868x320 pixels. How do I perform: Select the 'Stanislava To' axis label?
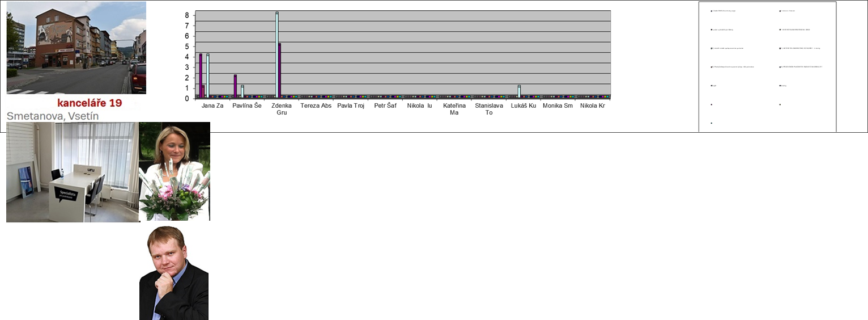[x=489, y=109]
